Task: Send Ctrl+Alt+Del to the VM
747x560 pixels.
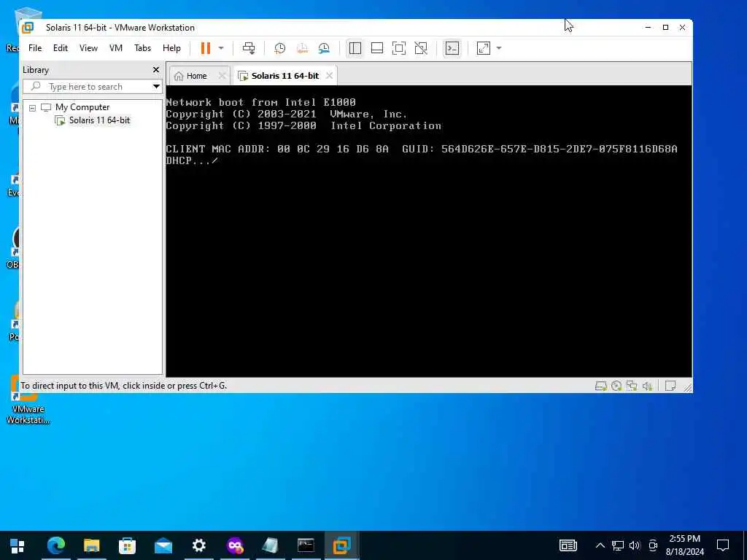Action: coord(249,48)
